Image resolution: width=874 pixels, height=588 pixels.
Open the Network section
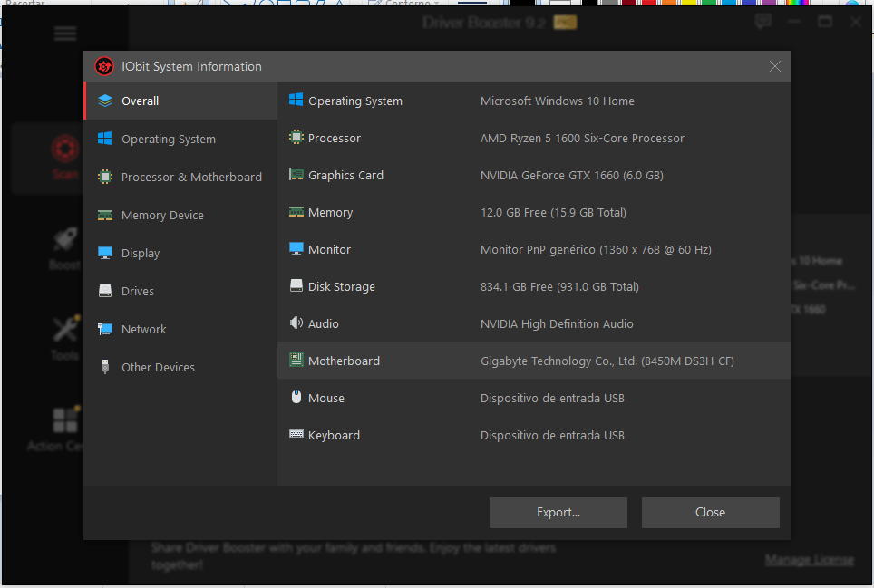pyautogui.click(x=180, y=329)
